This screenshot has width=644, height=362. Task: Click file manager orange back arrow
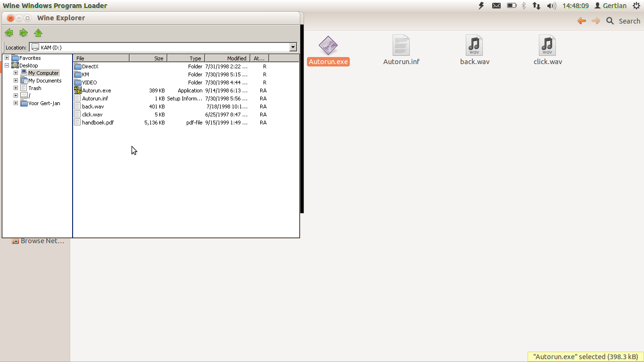tap(582, 21)
